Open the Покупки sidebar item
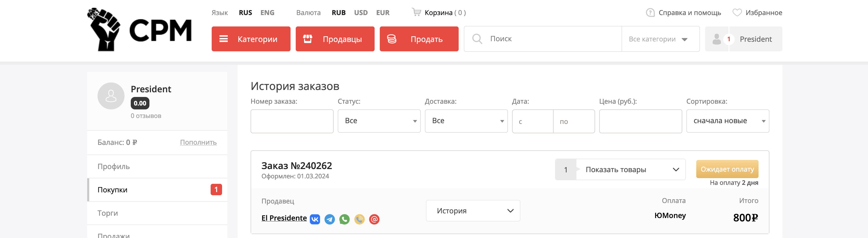 [x=157, y=190]
